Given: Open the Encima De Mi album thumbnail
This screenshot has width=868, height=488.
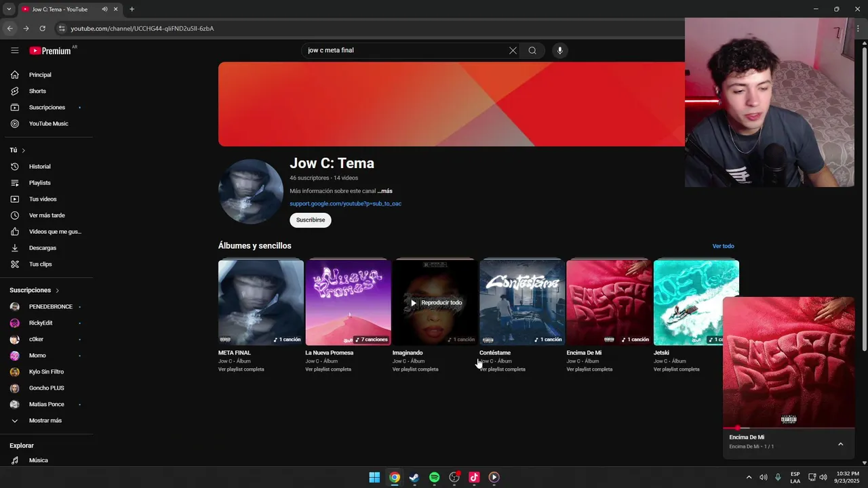Looking at the screenshot, I should tap(609, 302).
